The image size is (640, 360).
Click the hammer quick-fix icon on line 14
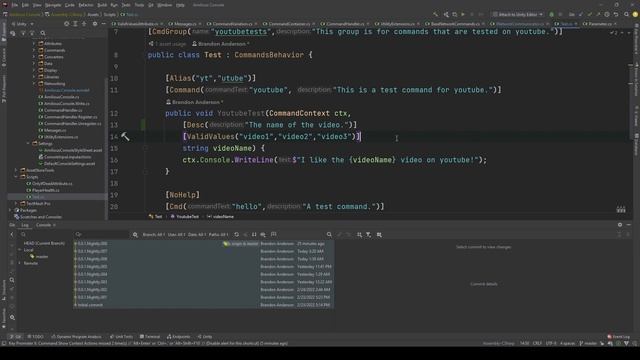125,137
